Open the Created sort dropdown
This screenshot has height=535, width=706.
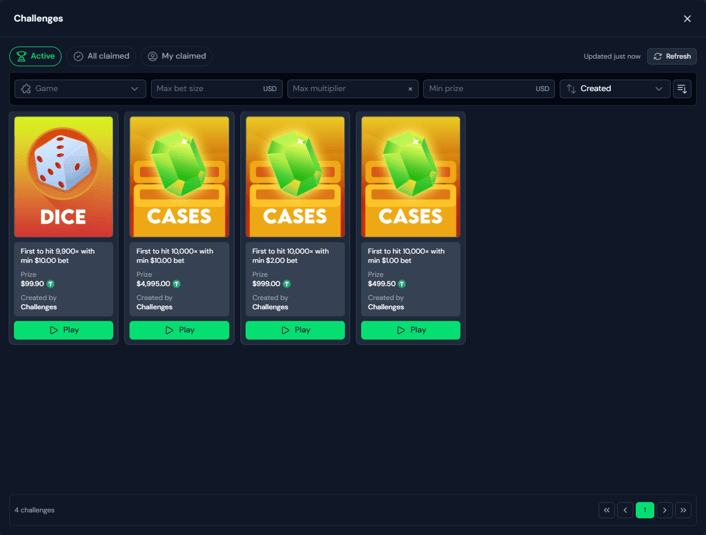tap(615, 89)
